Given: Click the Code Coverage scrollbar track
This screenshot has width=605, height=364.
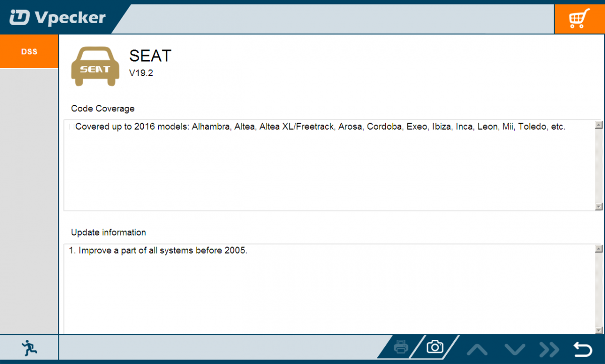Looking at the screenshot, I should (598, 165).
